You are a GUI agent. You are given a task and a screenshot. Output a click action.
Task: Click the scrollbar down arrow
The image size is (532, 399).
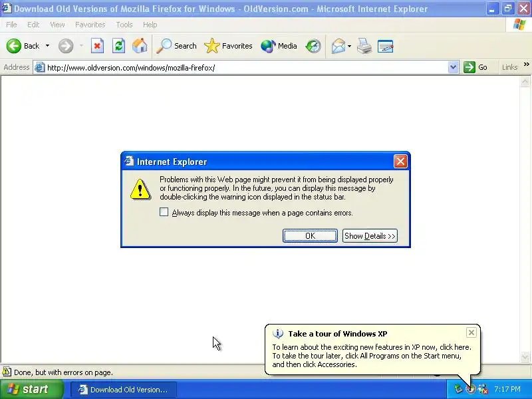tap(525, 356)
